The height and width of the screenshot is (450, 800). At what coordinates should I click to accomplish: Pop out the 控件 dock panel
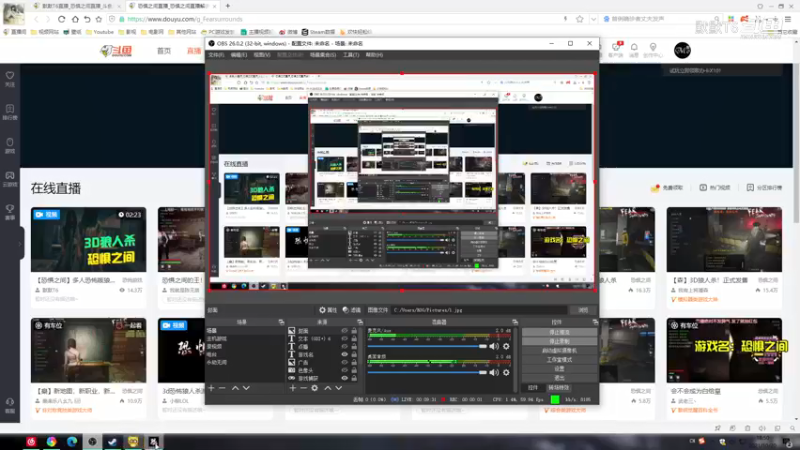595,322
